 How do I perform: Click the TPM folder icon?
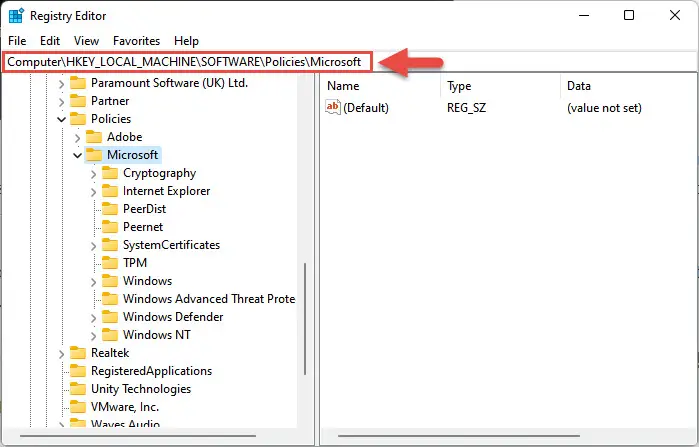[110, 262]
